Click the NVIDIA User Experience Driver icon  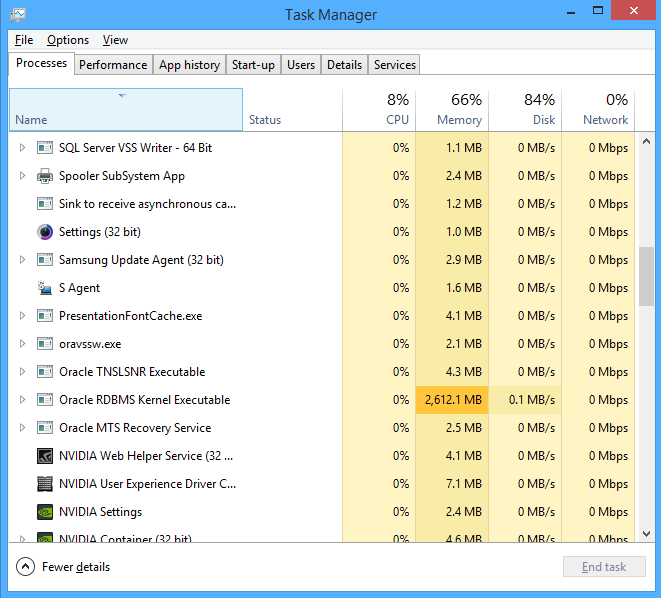point(45,484)
